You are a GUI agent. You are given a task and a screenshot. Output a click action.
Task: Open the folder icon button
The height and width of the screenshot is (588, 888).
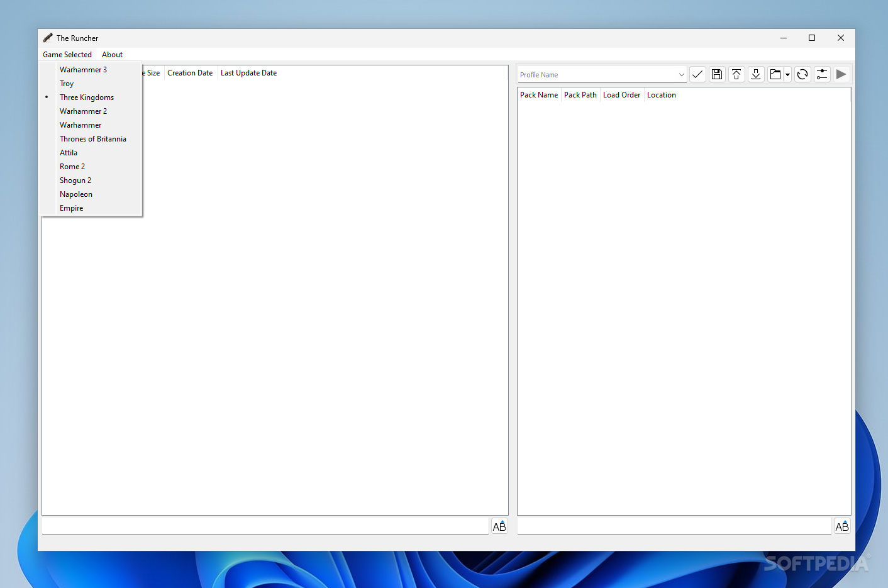tap(775, 74)
